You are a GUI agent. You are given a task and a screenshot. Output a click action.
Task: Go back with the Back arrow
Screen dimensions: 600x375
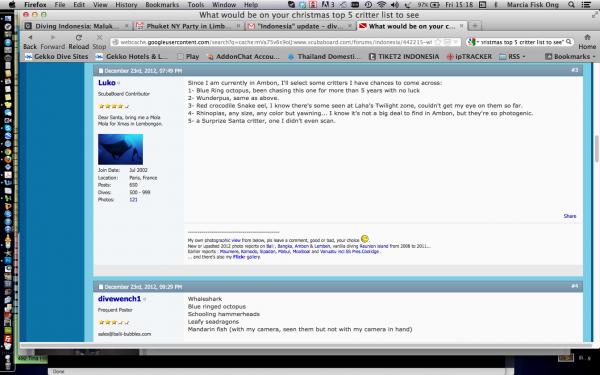[29, 38]
